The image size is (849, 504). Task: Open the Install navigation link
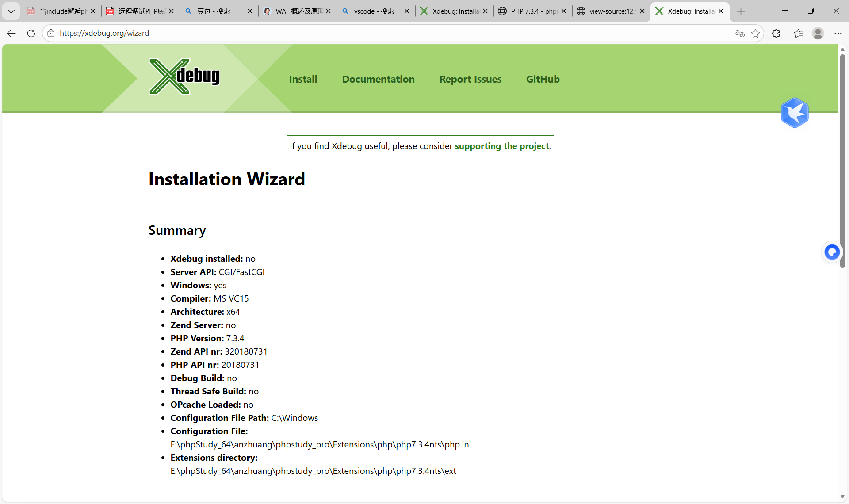tap(303, 79)
